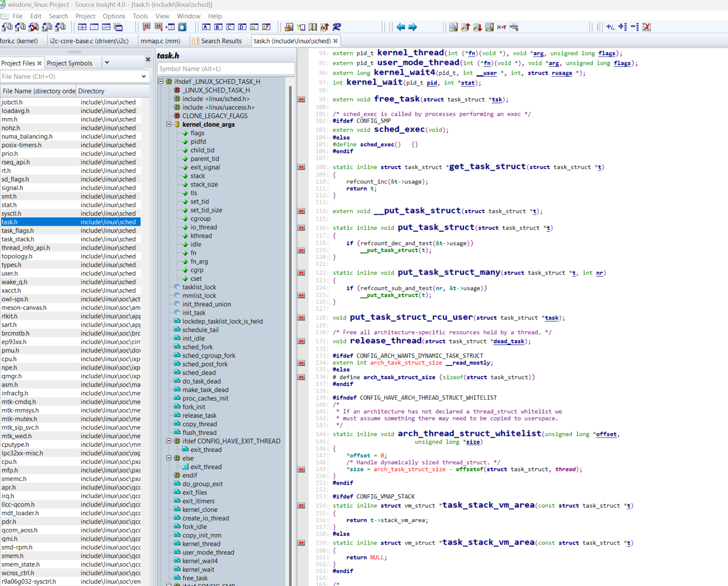Click red marker beside get_task_struct line
The height and width of the screenshot is (586, 728).
tap(301, 167)
